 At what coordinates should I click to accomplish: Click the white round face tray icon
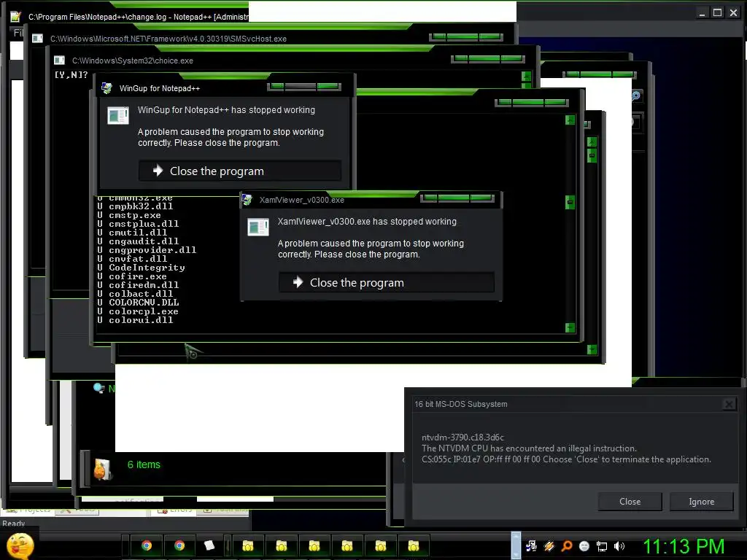point(584,546)
